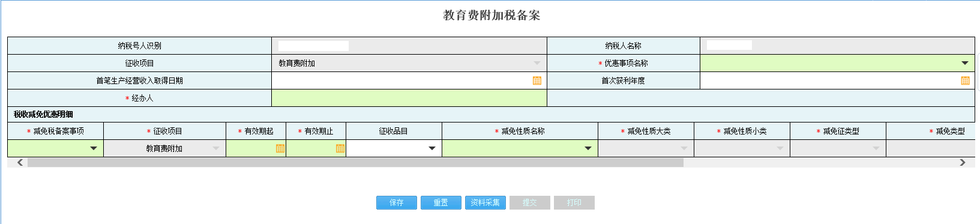The width and height of the screenshot is (980, 224).
Task: Click the 保存 button
Action: [x=397, y=202]
